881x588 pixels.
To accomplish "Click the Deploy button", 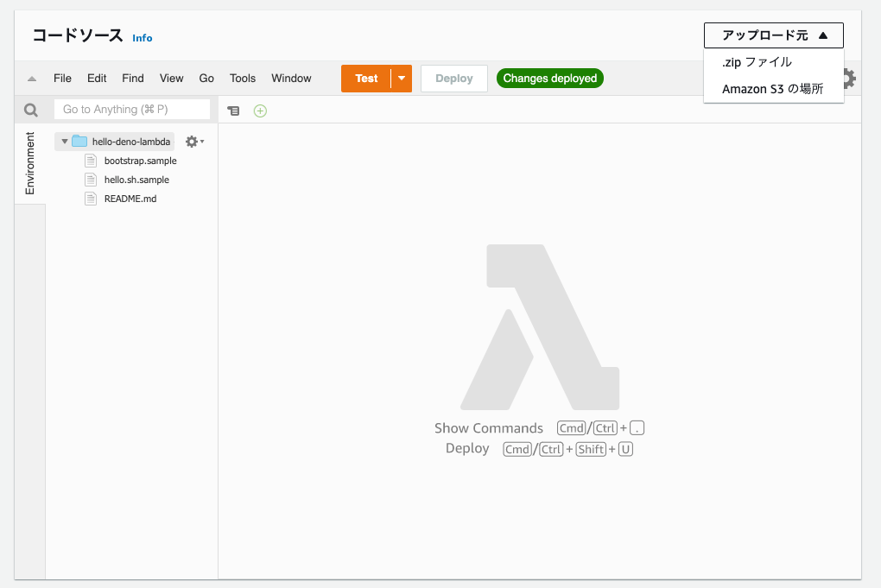I will click(x=454, y=78).
